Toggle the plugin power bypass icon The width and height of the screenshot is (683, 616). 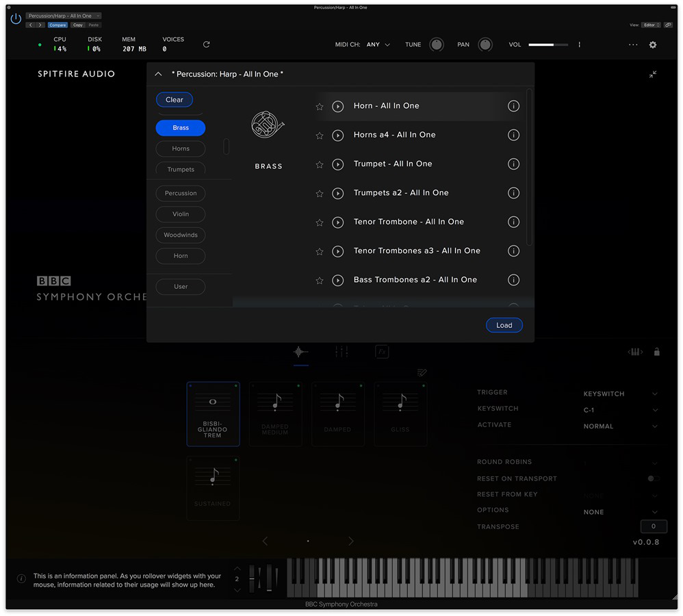point(16,18)
